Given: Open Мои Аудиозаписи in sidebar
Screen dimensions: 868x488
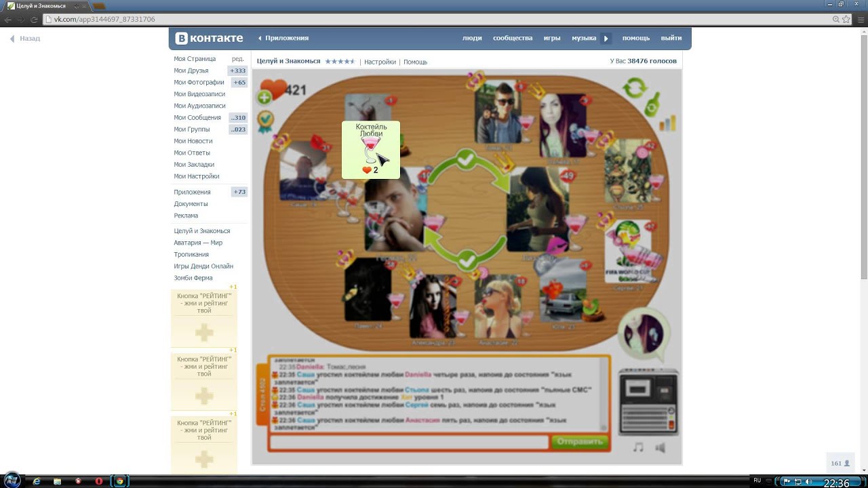Looking at the screenshot, I should pos(199,106).
